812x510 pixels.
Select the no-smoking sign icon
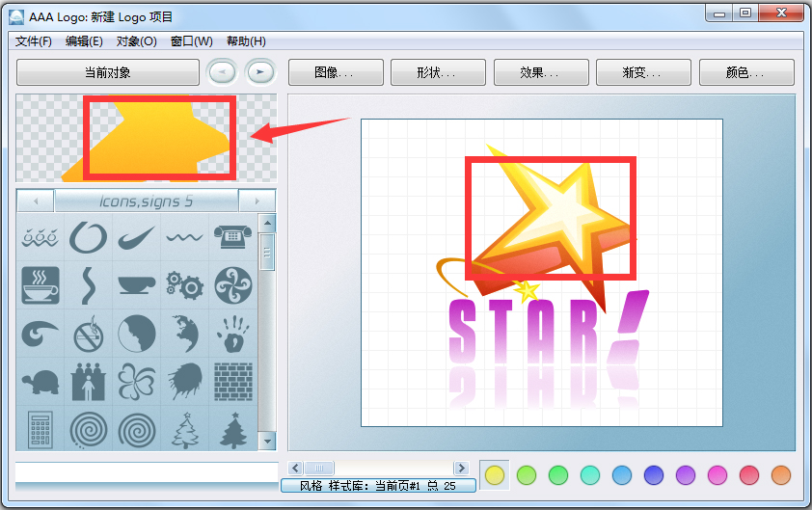88,334
